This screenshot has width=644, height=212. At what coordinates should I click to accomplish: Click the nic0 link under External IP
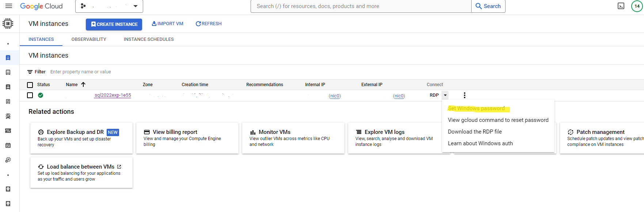[x=399, y=96]
